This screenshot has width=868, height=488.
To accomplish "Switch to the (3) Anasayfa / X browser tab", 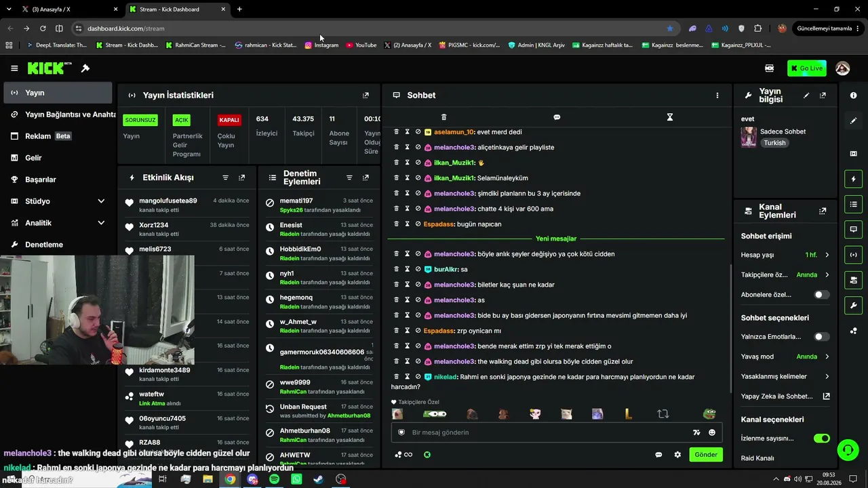I will click(x=70, y=9).
